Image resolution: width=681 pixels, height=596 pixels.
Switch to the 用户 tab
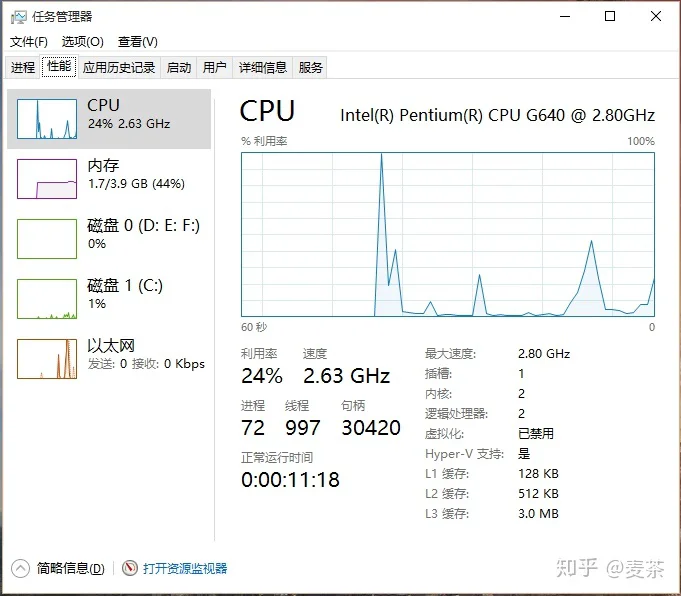pos(215,67)
